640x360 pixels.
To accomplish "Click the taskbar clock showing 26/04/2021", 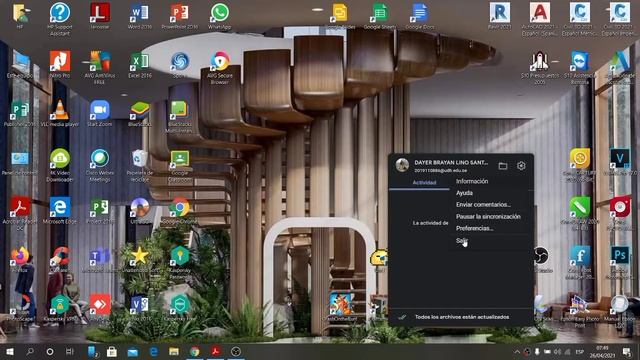I will pyautogui.click(x=602, y=351).
